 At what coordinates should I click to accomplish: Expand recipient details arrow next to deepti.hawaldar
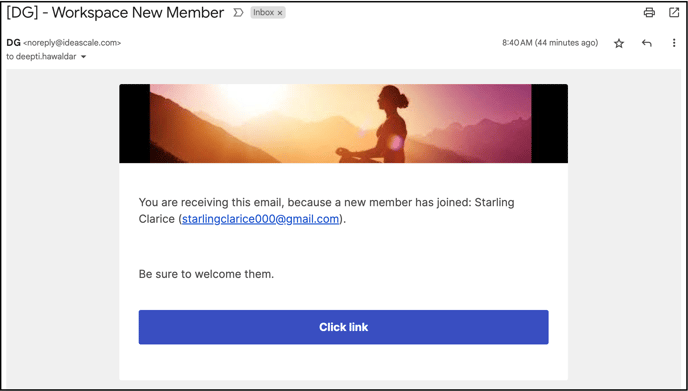(83, 57)
